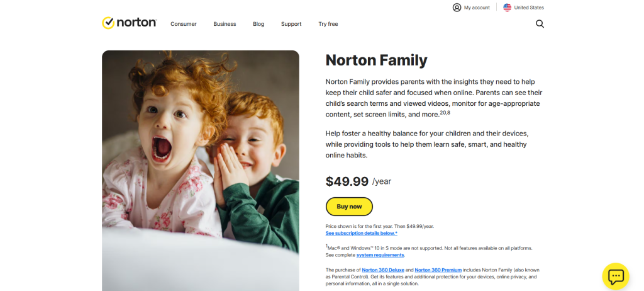Change region via United States label
644x291 pixels.
point(529,8)
